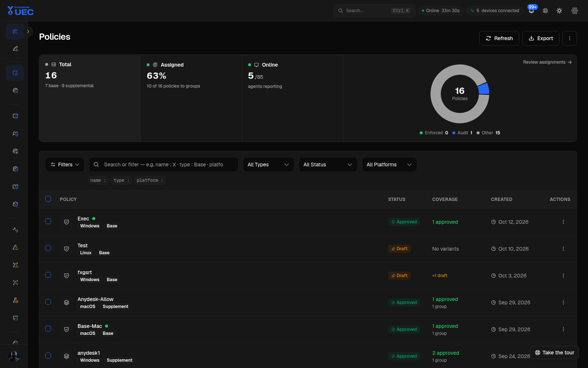Expand the sidebar with the chevron arrow
The height and width of the screenshot is (368, 588).
tap(28, 32)
